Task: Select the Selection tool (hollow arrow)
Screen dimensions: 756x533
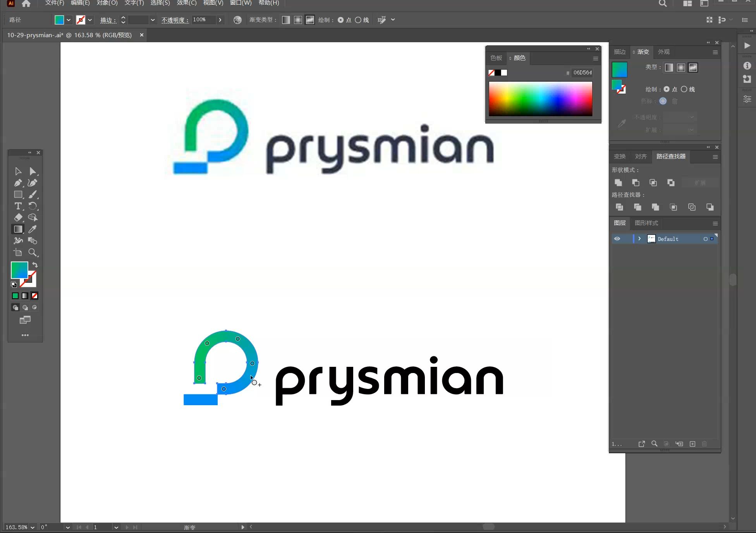Action: click(18, 171)
